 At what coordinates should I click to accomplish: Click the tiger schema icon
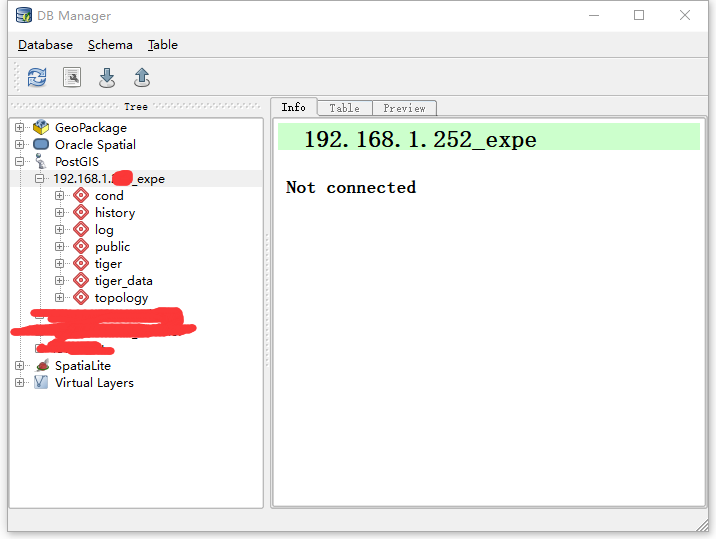(81, 264)
